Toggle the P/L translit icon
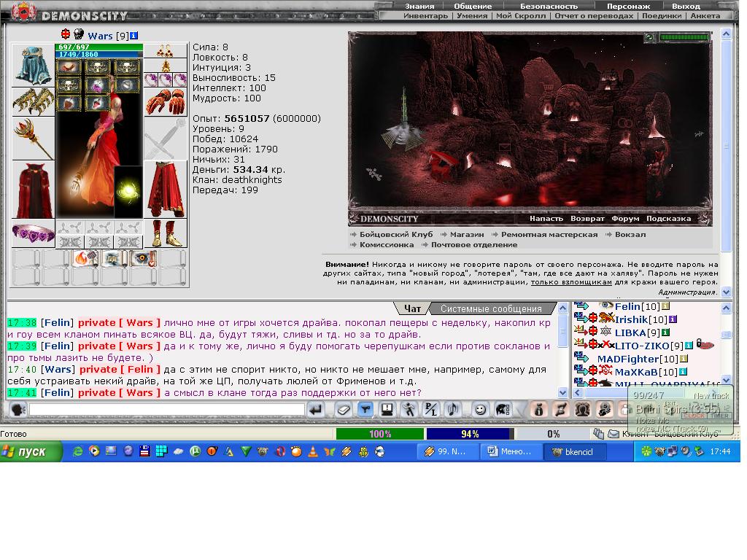747x560 pixels. [431, 410]
